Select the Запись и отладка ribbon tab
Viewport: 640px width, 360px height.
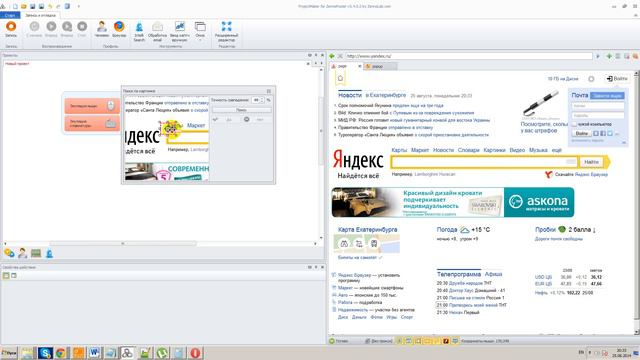click(x=40, y=15)
